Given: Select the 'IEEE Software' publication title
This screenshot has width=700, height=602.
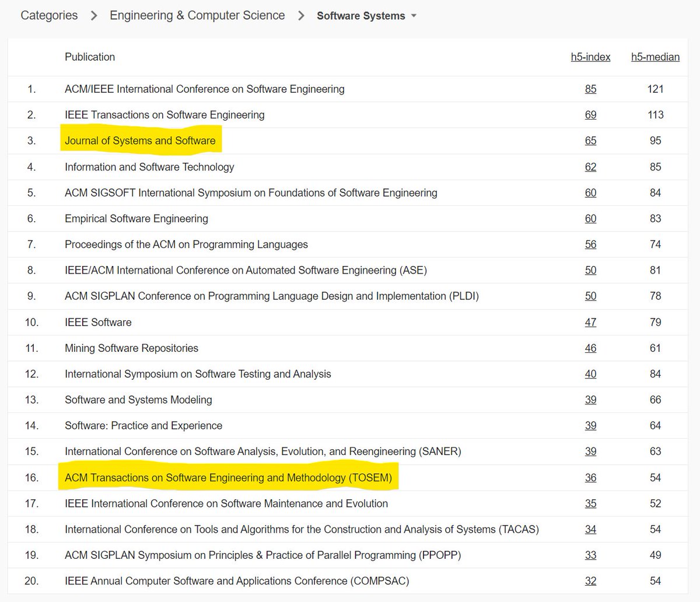Looking at the screenshot, I should (98, 322).
